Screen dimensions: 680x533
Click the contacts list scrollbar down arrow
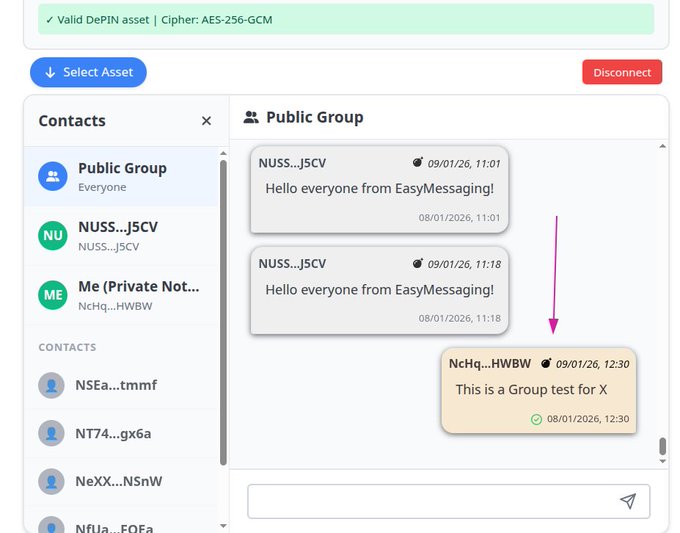(222, 525)
